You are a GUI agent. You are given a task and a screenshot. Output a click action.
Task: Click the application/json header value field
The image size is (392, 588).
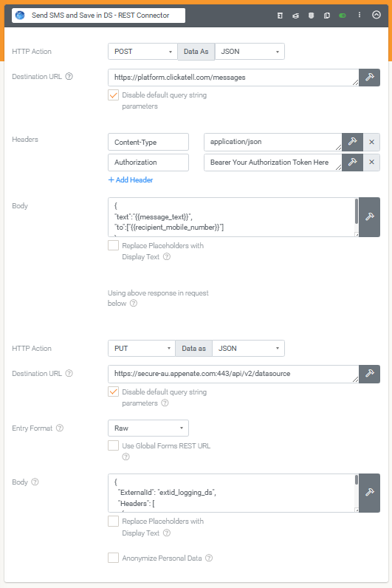273,142
